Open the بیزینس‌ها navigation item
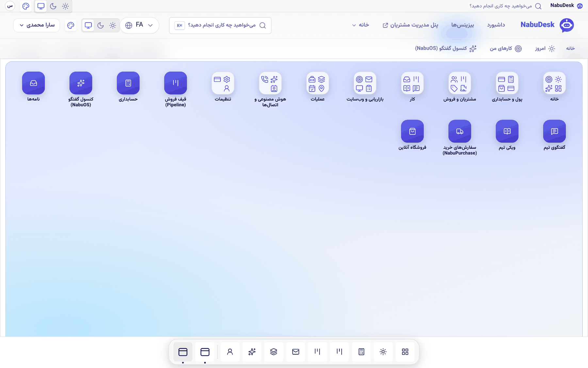This screenshot has width=588, height=368. tap(463, 25)
